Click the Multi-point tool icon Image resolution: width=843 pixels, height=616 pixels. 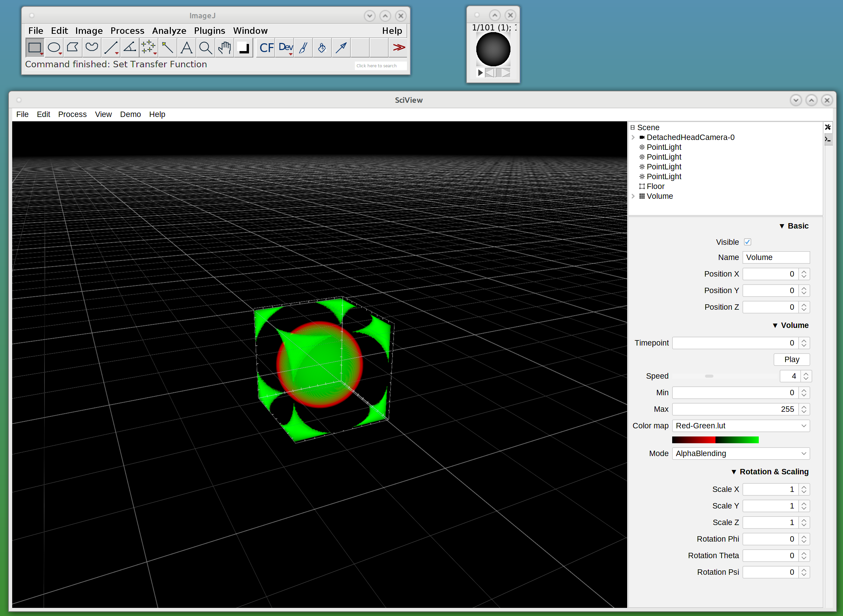149,48
